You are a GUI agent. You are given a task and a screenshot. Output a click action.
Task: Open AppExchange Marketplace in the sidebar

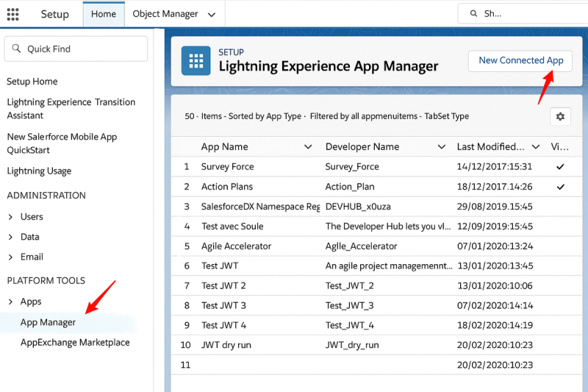click(75, 343)
